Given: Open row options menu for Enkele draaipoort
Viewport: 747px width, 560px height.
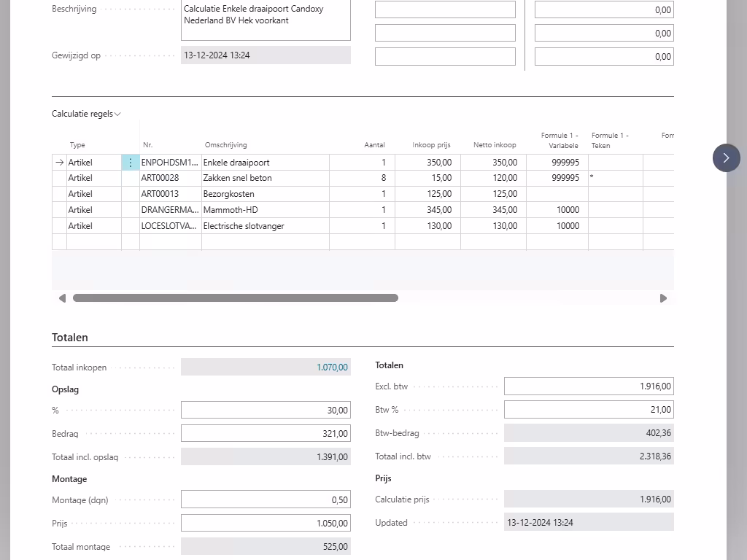Looking at the screenshot, I should point(131,163).
